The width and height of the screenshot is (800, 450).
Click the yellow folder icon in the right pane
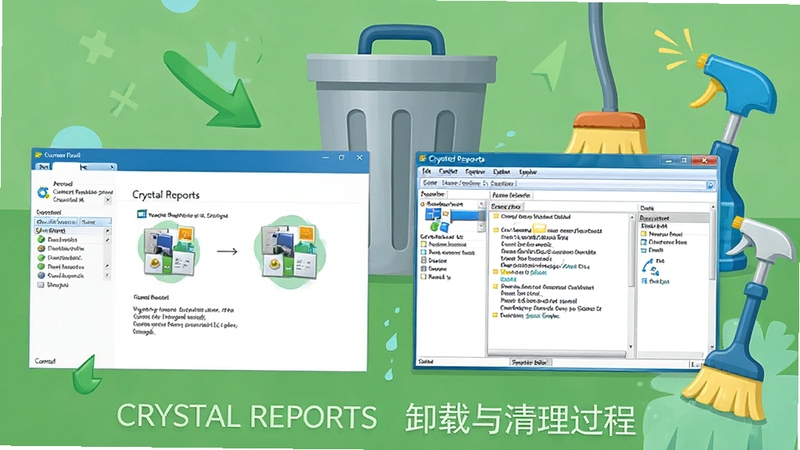tap(644, 234)
